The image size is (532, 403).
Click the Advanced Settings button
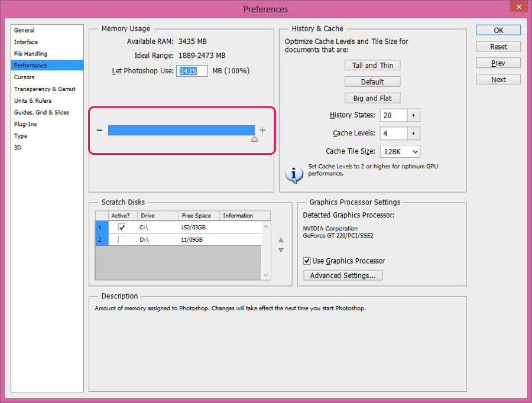(343, 275)
